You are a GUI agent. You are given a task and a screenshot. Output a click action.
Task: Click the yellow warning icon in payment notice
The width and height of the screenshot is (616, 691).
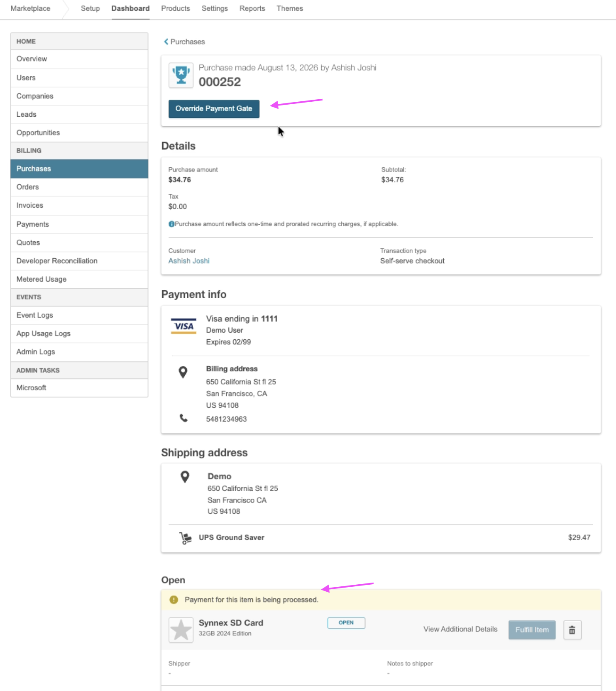click(x=174, y=600)
